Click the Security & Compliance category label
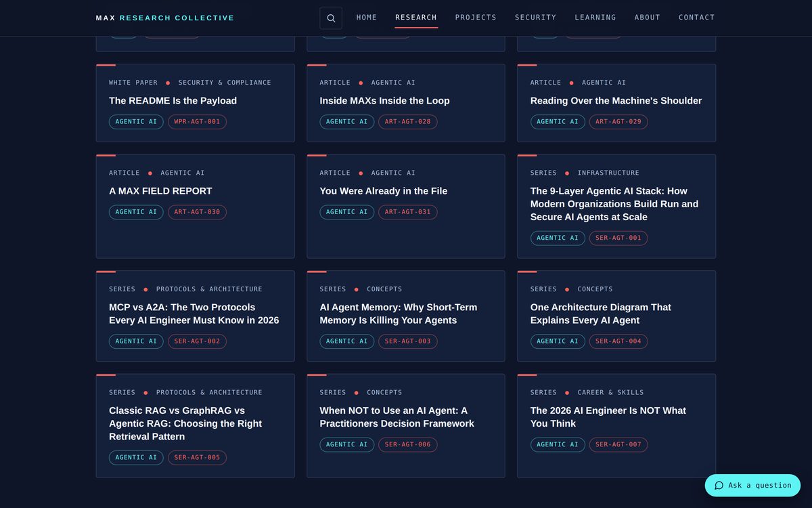This screenshot has height=508, width=812. tap(225, 83)
